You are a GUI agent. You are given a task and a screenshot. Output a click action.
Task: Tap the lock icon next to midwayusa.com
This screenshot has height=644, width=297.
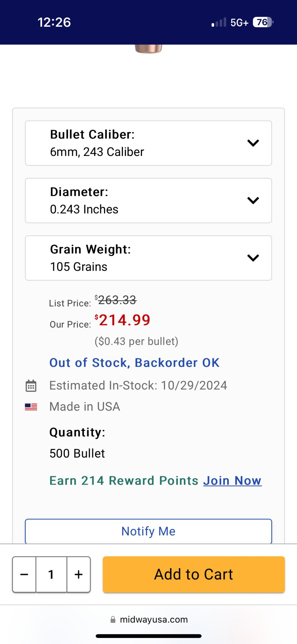click(x=113, y=619)
